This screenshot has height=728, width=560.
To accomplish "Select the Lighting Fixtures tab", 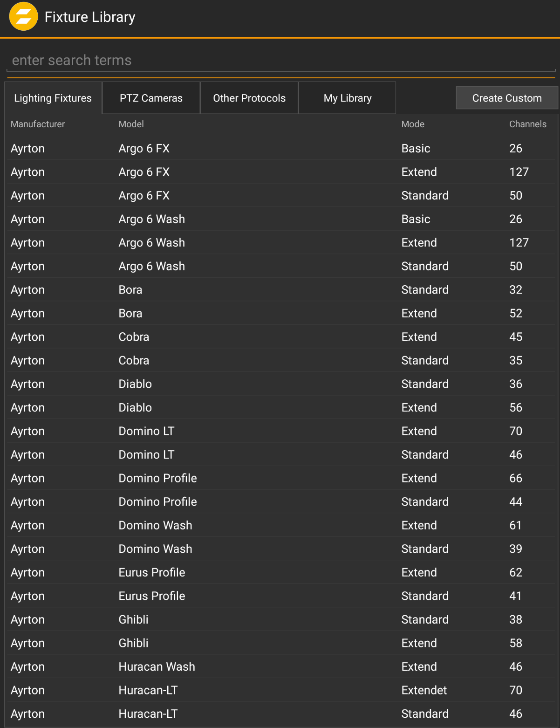I will (53, 98).
